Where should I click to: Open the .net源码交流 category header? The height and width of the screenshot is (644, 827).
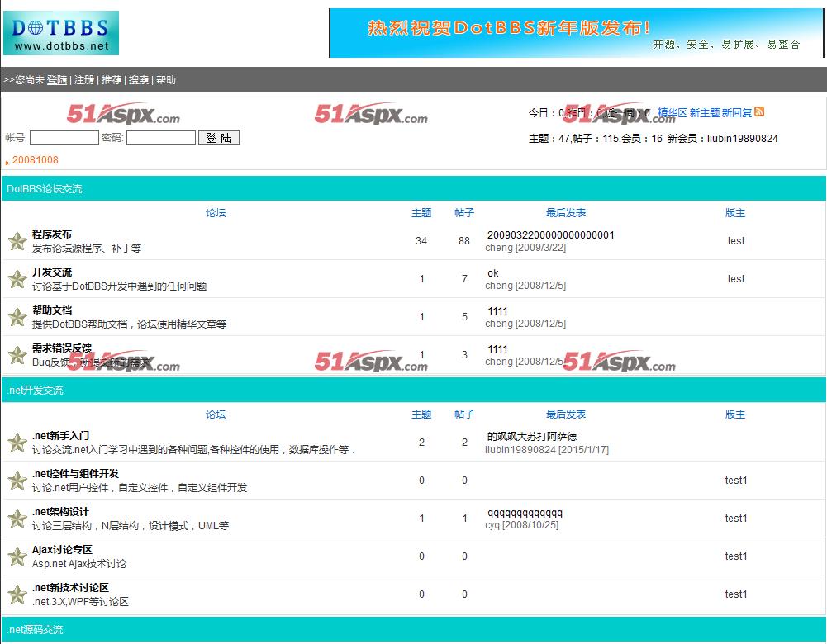(35, 629)
